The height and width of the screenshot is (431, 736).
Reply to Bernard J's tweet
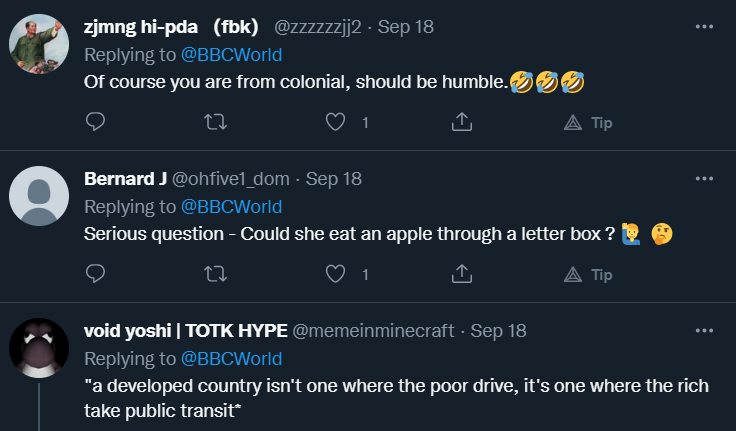click(96, 274)
